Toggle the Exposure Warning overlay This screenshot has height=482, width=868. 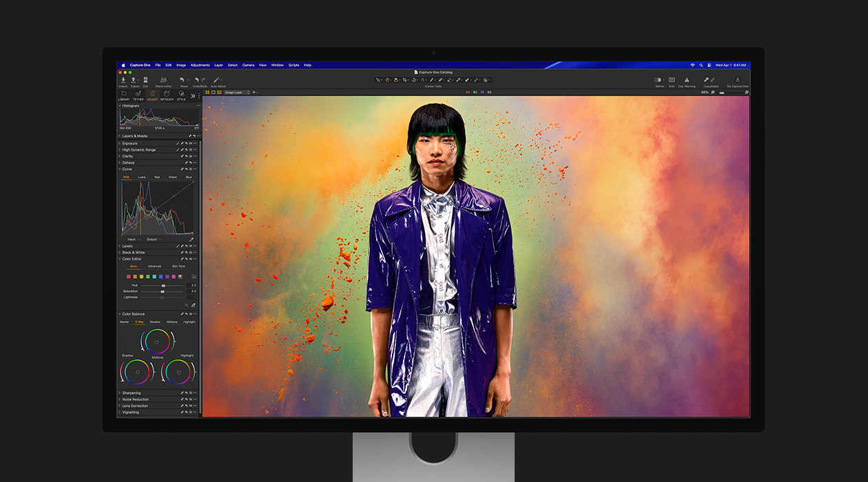[x=687, y=79]
